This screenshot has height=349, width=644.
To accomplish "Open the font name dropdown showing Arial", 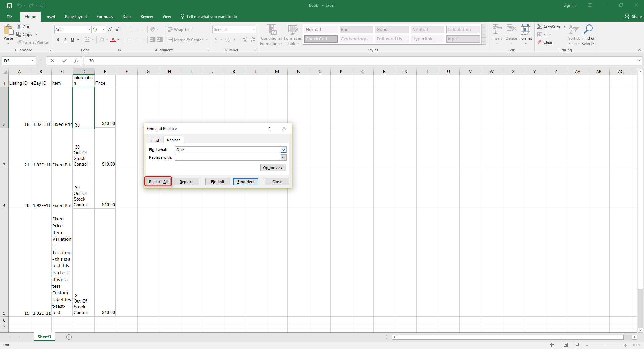I will [89, 30].
